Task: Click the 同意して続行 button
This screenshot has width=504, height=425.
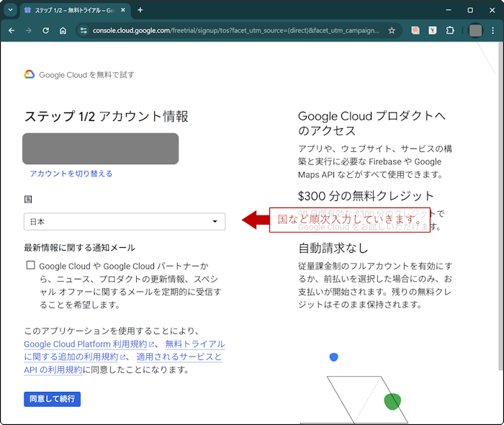Action: [x=52, y=399]
